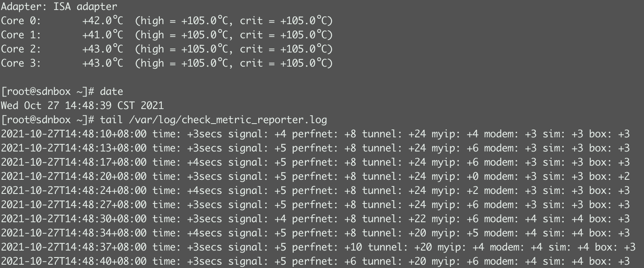Click the "Core 3:" label
644x268 pixels.
(x=21, y=63)
